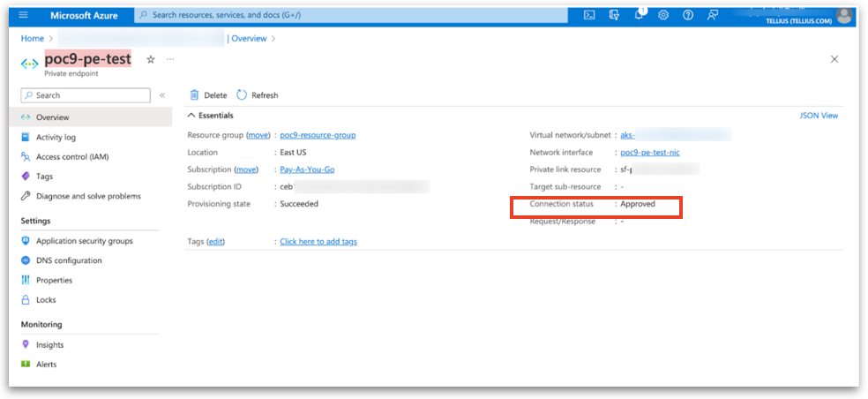Open poc9-resource-group link
The width and height of the screenshot is (868, 399).
tap(318, 135)
